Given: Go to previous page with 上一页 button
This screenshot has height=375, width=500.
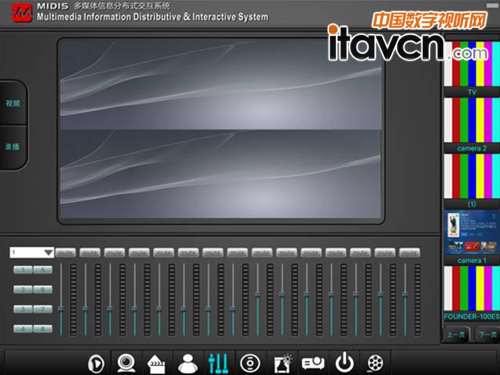Looking at the screenshot, I should [x=456, y=334].
